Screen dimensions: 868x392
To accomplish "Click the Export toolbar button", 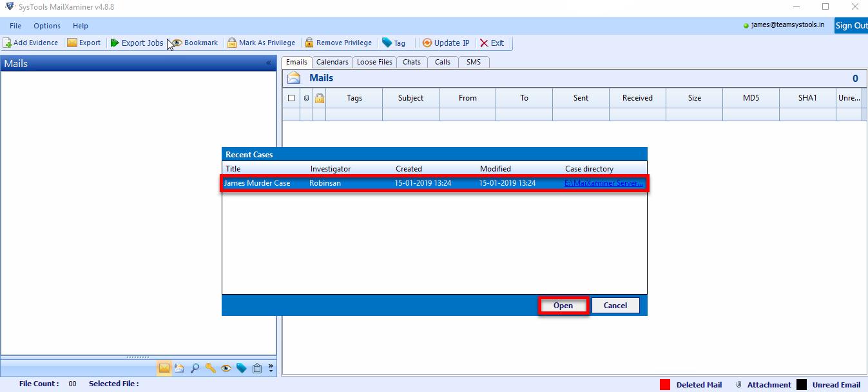I will (84, 43).
